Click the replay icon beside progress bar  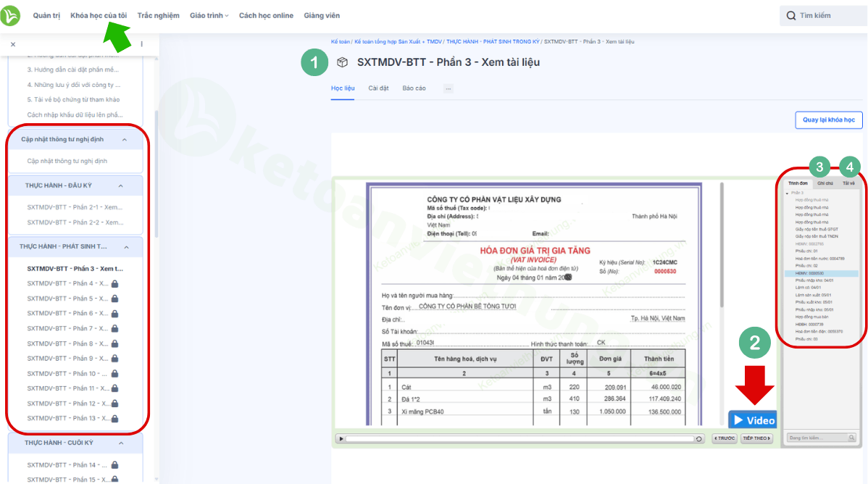click(698, 438)
